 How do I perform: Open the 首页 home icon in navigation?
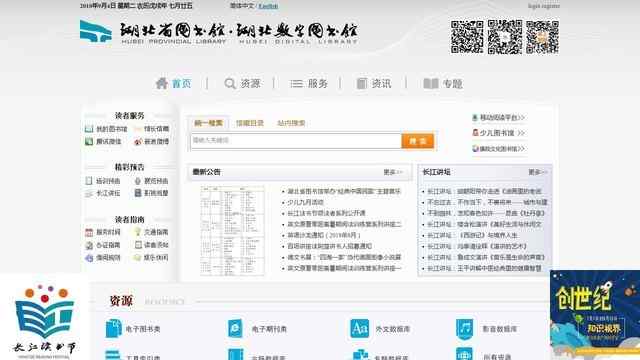pos(162,83)
